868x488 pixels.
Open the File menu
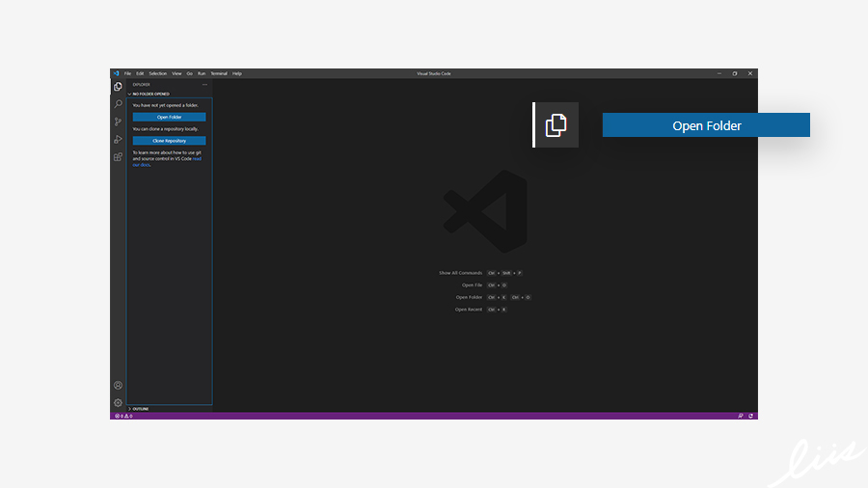click(x=127, y=73)
